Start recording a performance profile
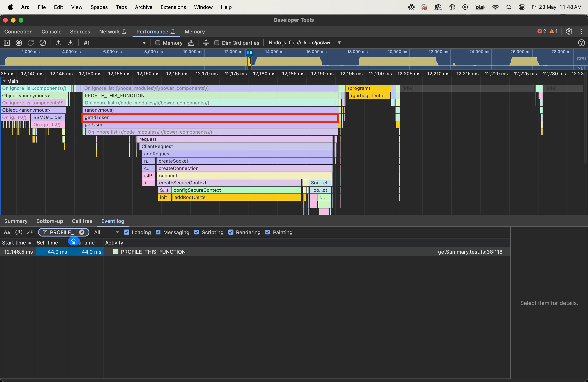 coord(19,43)
